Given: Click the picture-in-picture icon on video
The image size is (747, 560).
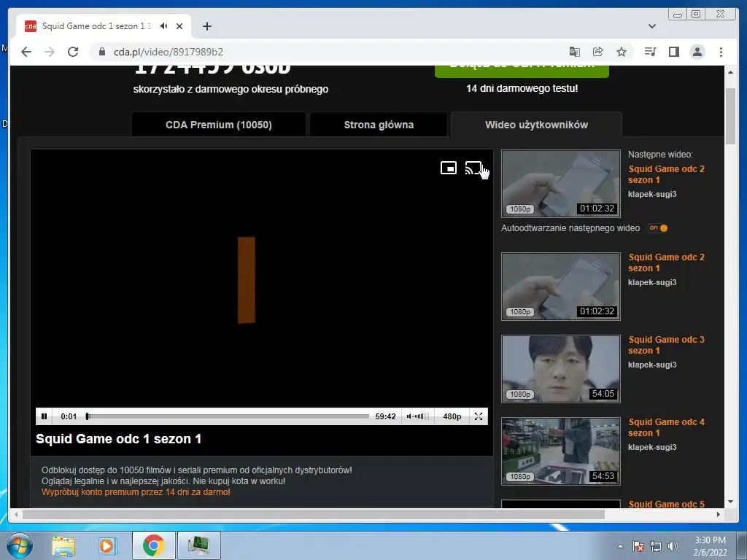Looking at the screenshot, I should click(x=449, y=168).
